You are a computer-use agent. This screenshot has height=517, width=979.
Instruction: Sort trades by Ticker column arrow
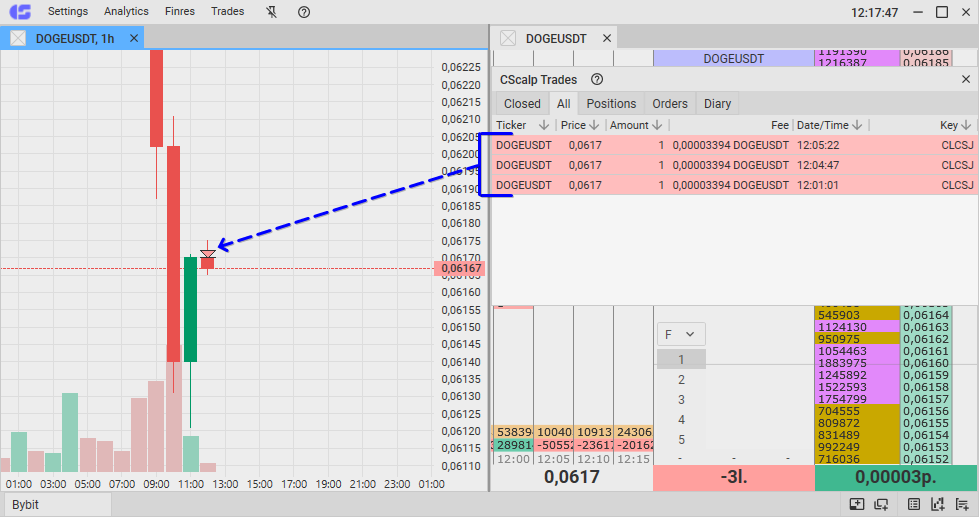[544, 125]
